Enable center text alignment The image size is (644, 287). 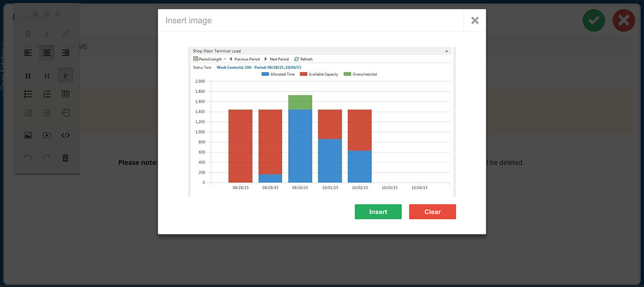click(x=47, y=53)
